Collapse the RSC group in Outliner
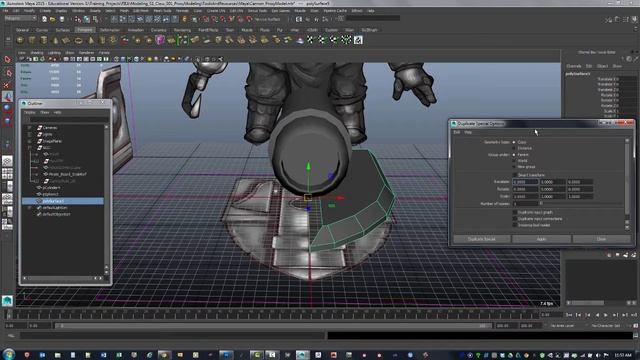The height and width of the screenshot is (360, 640). (29, 148)
